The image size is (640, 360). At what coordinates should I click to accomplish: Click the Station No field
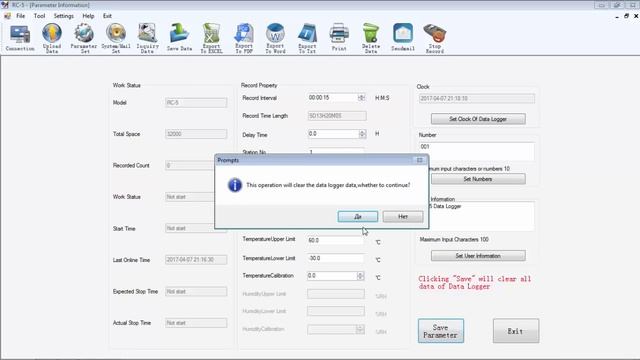point(336,151)
